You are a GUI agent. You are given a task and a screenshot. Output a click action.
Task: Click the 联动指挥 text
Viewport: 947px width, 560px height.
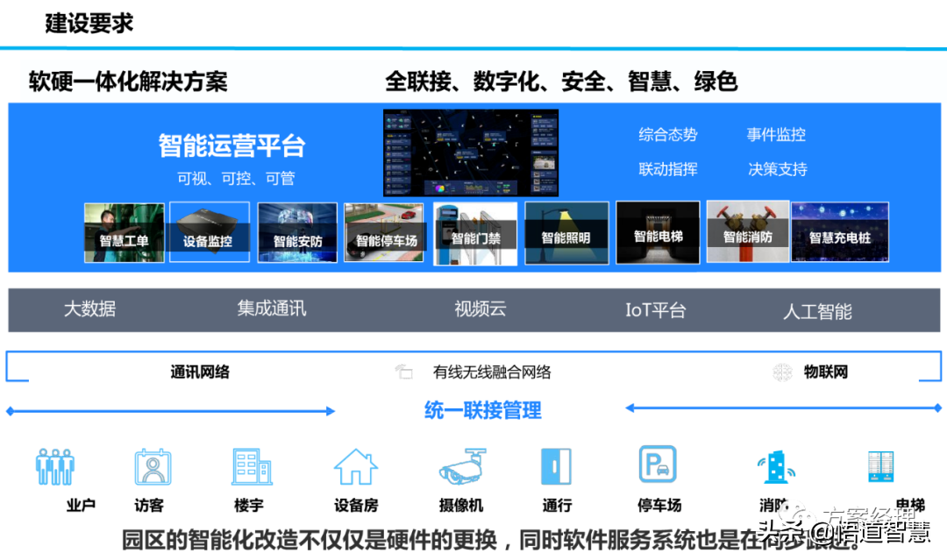(x=668, y=169)
